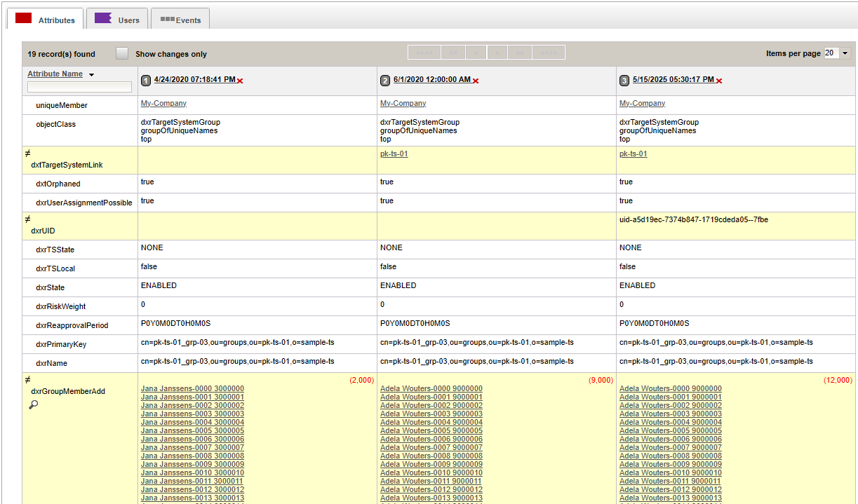Image resolution: width=858 pixels, height=504 pixels.
Task: Remove the 5/15/2025 snapshot via its red X icon
Action: point(718,80)
